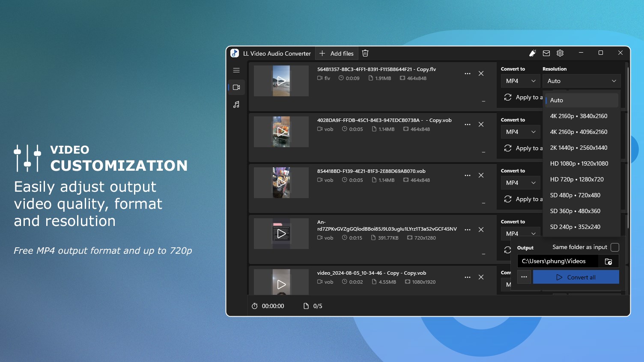Remove the An-rd7ZPKvGV file from list
The height and width of the screenshot is (362, 644).
point(481,230)
